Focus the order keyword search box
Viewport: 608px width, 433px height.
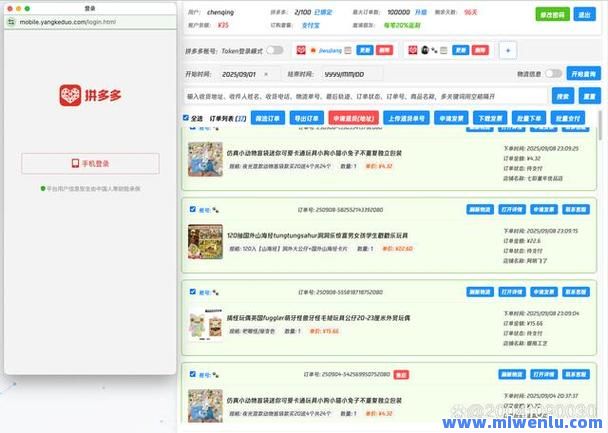(x=365, y=96)
